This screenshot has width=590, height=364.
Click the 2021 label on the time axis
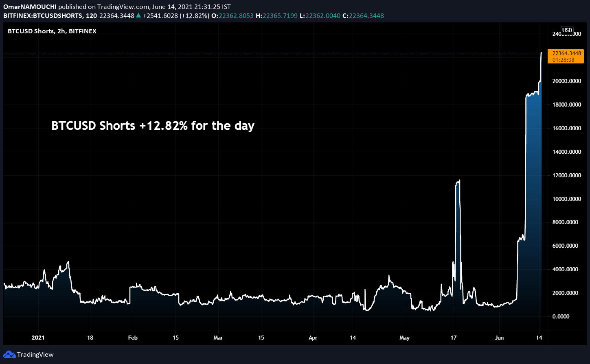[x=38, y=338]
